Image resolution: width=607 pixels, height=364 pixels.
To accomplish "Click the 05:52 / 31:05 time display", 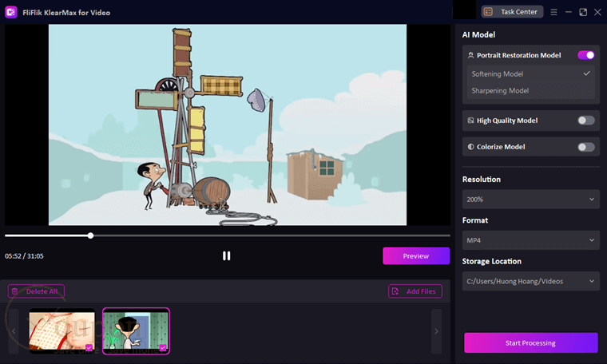I will click(x=24, y=256).
